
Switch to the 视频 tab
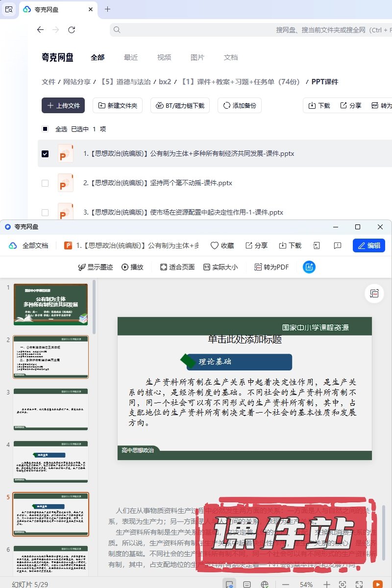tap(164, 57)
